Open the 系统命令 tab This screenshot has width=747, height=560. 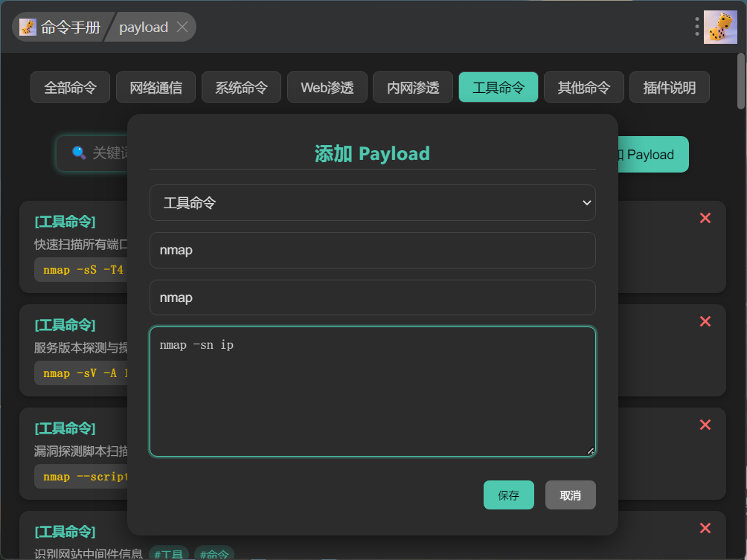[241, 87]
